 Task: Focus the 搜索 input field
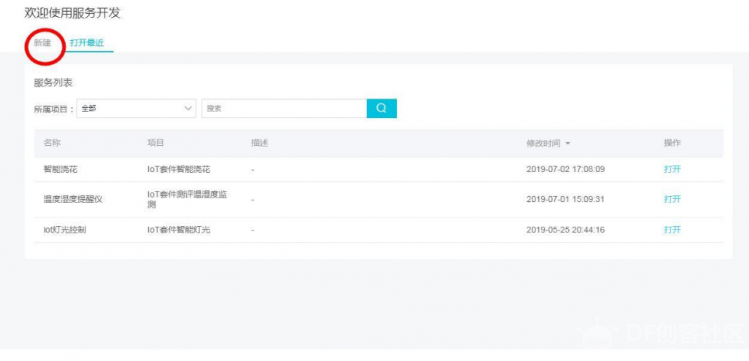(284, 108)
